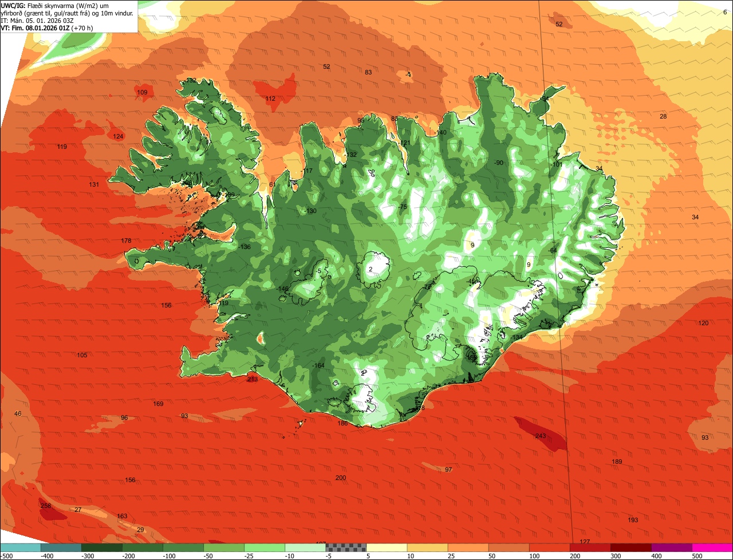Click the flux value 258 in the southwest corner
733x560 pixels.
46,506
